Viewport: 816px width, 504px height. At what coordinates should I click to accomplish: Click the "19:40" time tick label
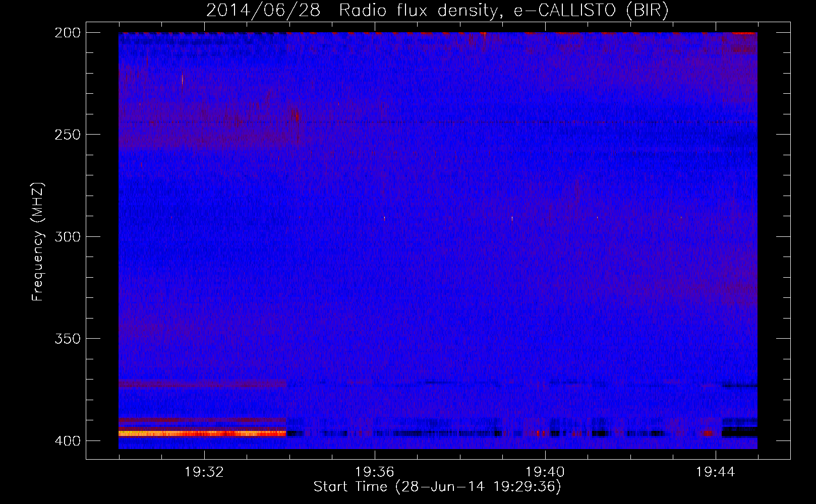point(545,472)
